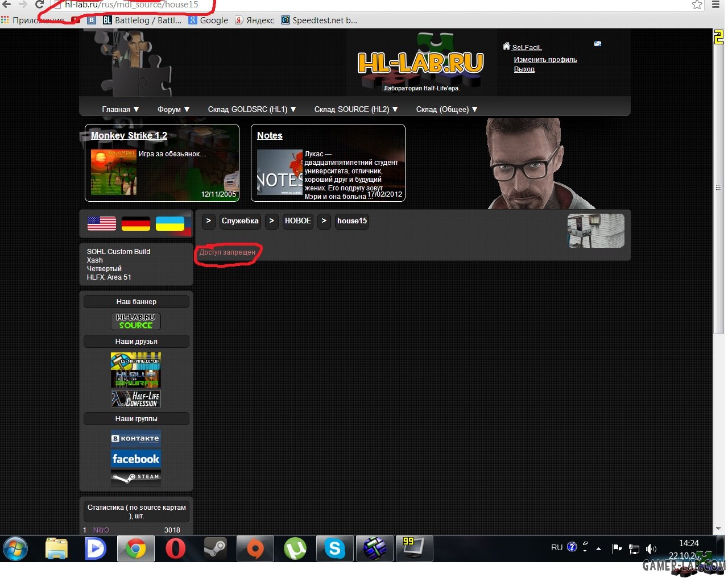This screenshot has width=728, height=582.
Task: Open volume control in system tray
Action: point(651,549)
